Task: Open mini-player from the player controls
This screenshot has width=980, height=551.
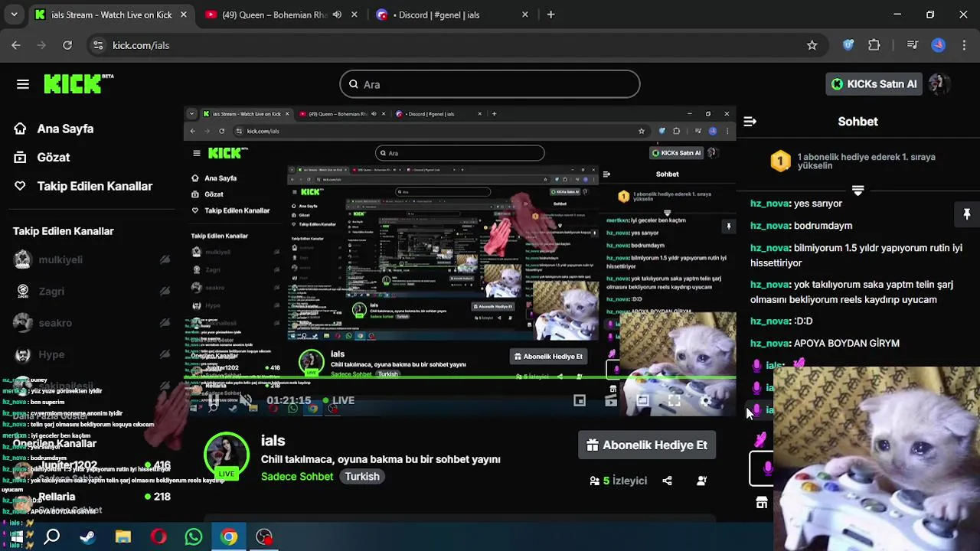Action: [580, 400]
